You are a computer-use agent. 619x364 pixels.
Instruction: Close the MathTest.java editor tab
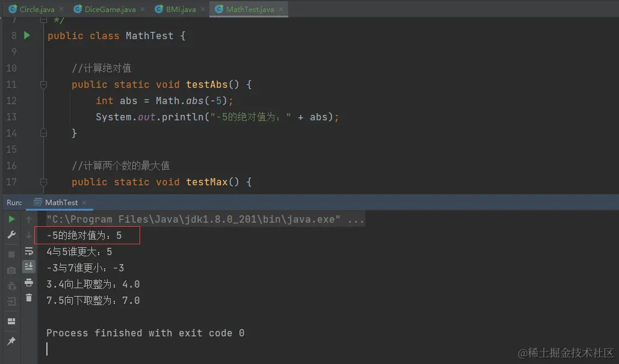point(281,9)
